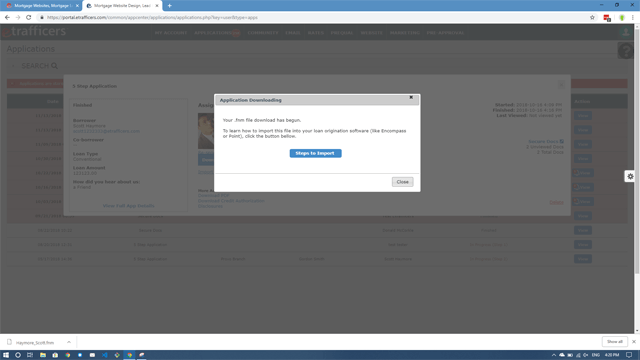
Task: Open the WEBSITE menu
Action: [371, 33]
